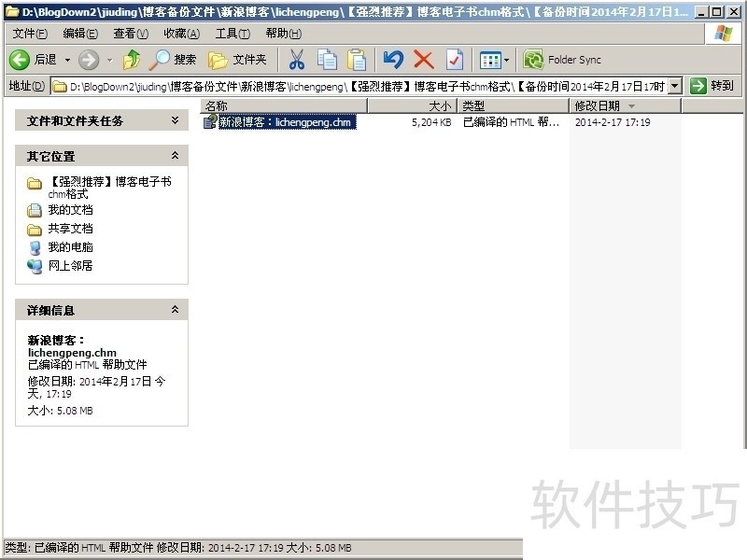The height and width of the screenshot is (560, 747).
Task: Toggle the 搜索 search pane
Action: pyautogui.click(x=174, y=60)
